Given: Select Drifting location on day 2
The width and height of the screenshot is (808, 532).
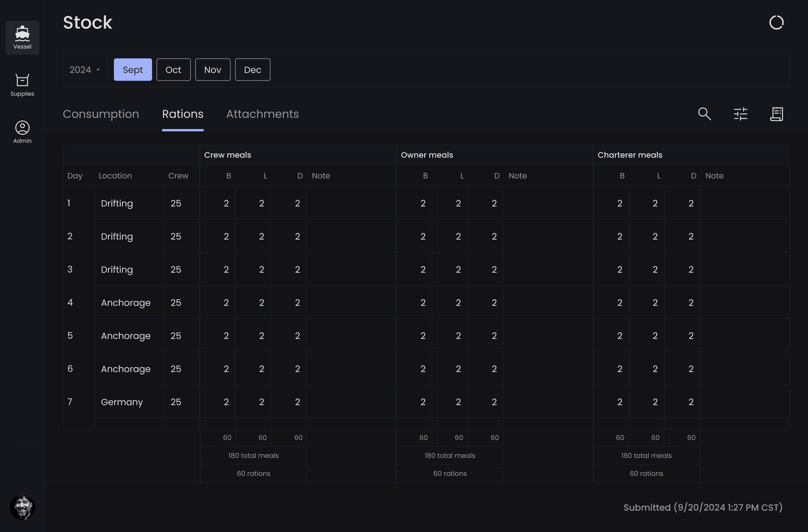Looking at the screenshot, I should click(129, 236).
